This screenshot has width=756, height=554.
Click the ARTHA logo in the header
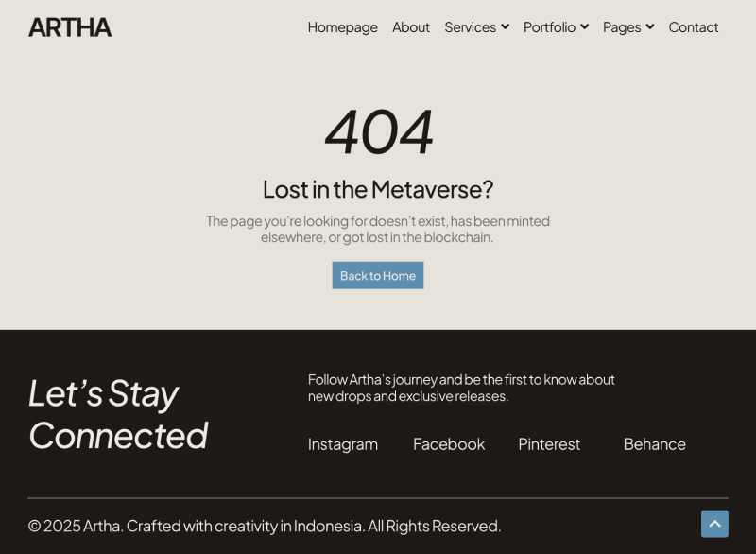pos(70,27)
